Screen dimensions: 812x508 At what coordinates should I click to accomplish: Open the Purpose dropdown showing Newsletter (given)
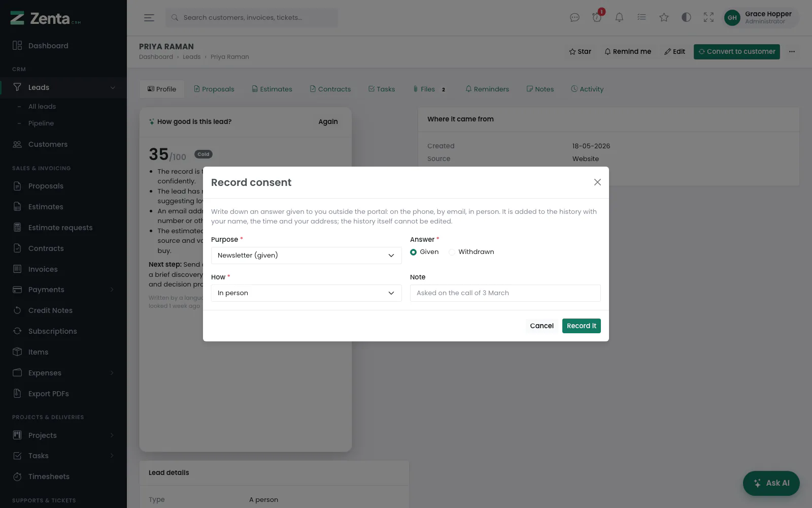306,256
